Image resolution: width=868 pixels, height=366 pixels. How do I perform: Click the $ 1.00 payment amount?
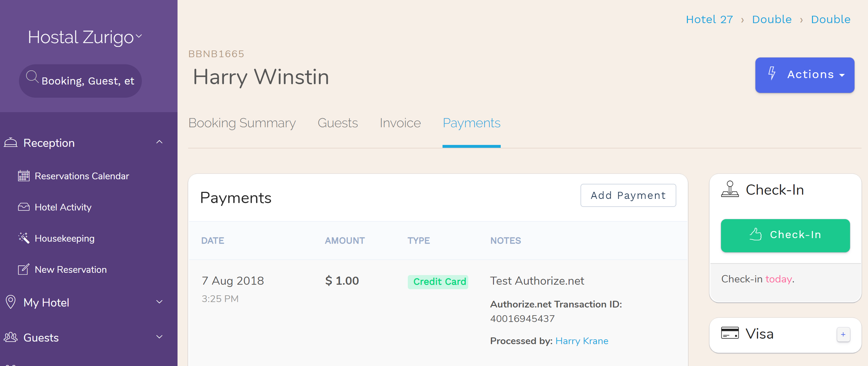pos(342,281)
